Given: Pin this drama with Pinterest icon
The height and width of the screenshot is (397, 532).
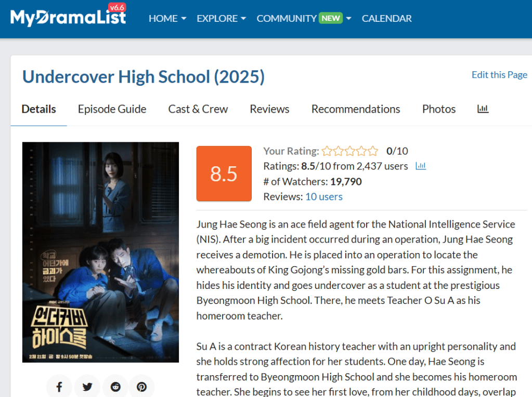Looking at the screenshot, I should (142, 387).
